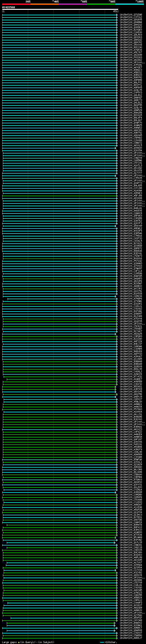Click the green alignment bar for UniRef100_Q31DK1
Viewport: 146px width, 644px height.
pos(60,304)
